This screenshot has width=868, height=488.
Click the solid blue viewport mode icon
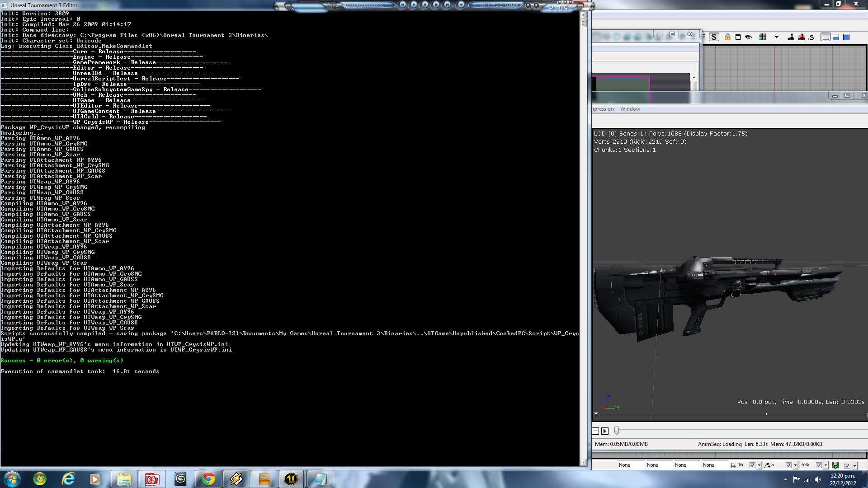click(846, 37)
